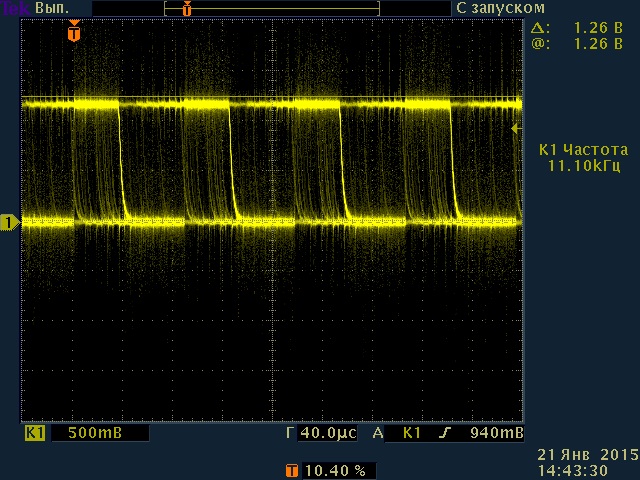Click the A trigger type indicator
Screen dimensions: 640x480
pyautogui.click(x=378, y=434)
